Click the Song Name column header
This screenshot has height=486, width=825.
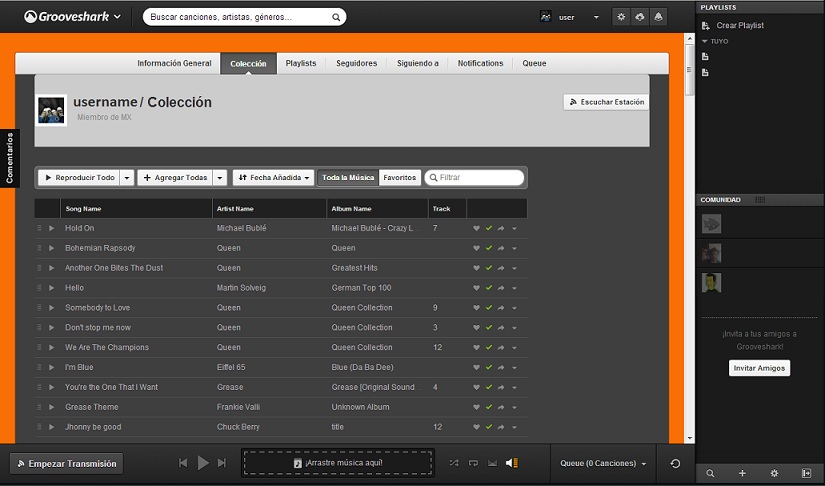(136, 209)
